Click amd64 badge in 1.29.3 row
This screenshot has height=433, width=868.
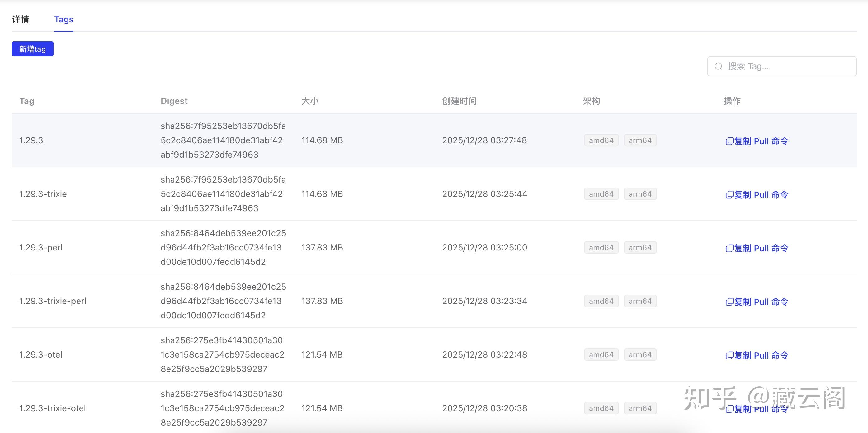pos(601,140)
